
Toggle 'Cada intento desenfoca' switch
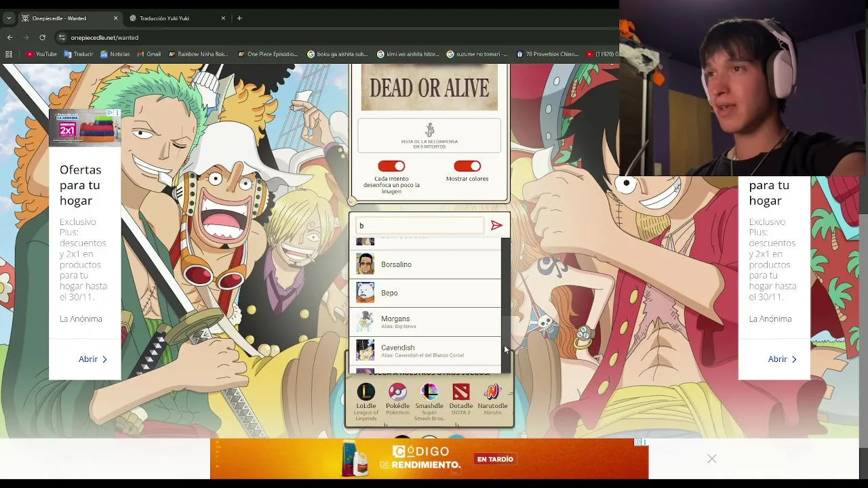click(391, 166)
